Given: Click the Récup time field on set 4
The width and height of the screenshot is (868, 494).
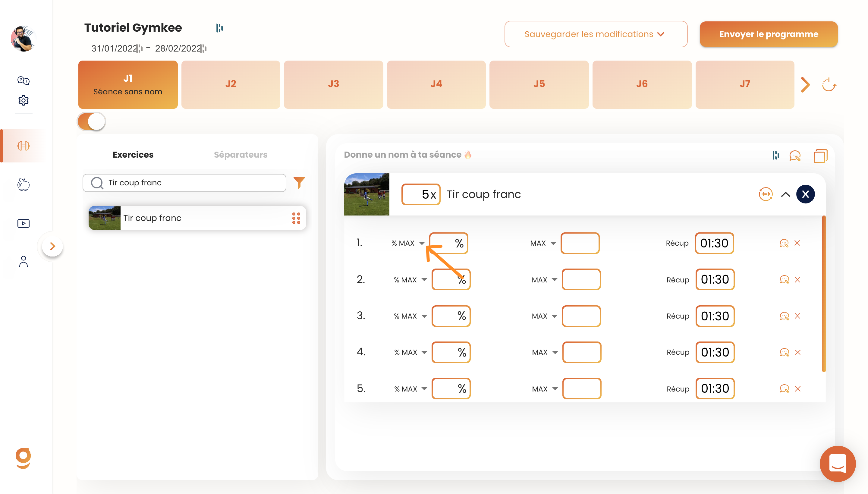Looking at the screenshot, I should pos(715,352).
